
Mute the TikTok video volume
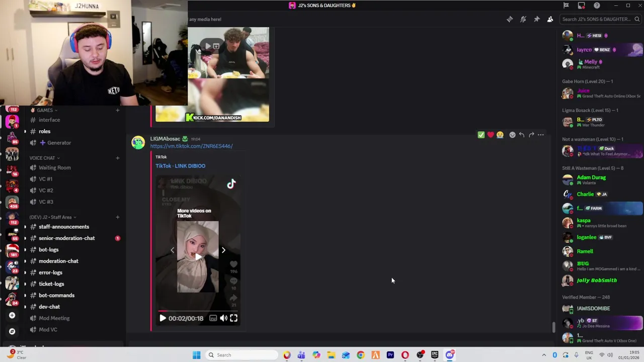tap(224, 318)
